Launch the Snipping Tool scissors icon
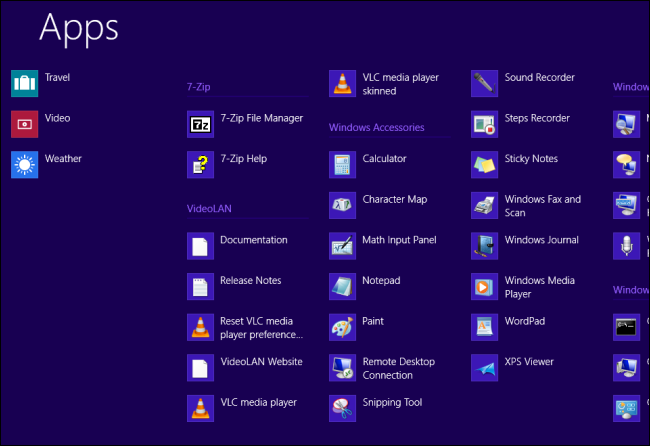The height and width of the screenshot is (446, 650). [342, 408]
